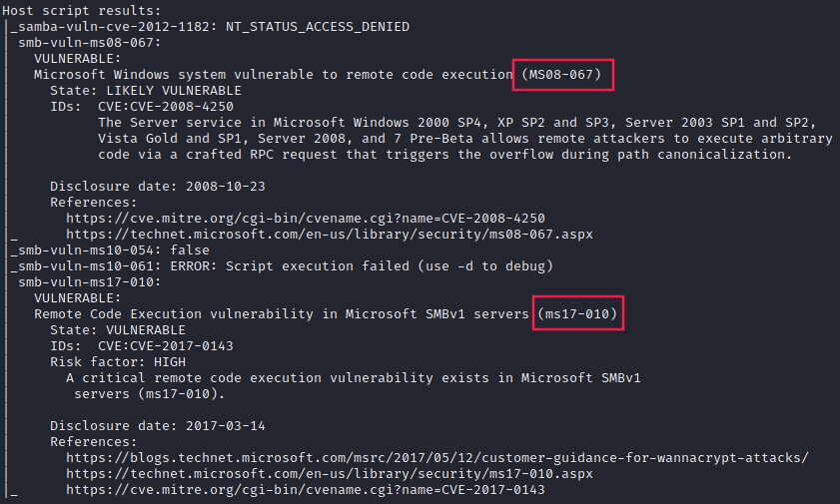Image resolution: width=840 pixels, height=504 pixels.
Task: Click the red-boxed (MS08-067) label
Action: coord(566,75)
